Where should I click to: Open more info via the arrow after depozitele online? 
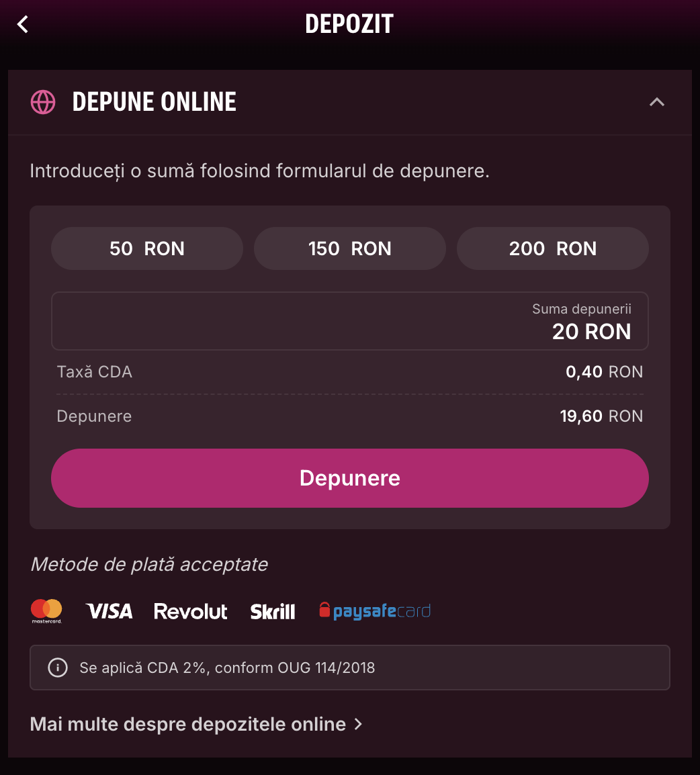(x=357, y=725)
